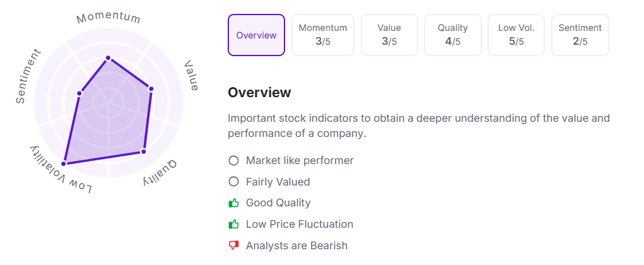Viewport: 644px width, 265px height.
Task: Click the circle icon beside Market like performer
Action: (x=233, y=160)
